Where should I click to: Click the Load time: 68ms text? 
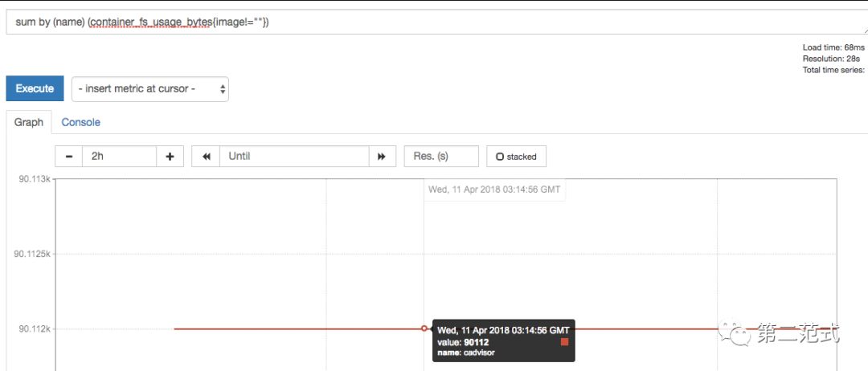click(x=833, y=47)
